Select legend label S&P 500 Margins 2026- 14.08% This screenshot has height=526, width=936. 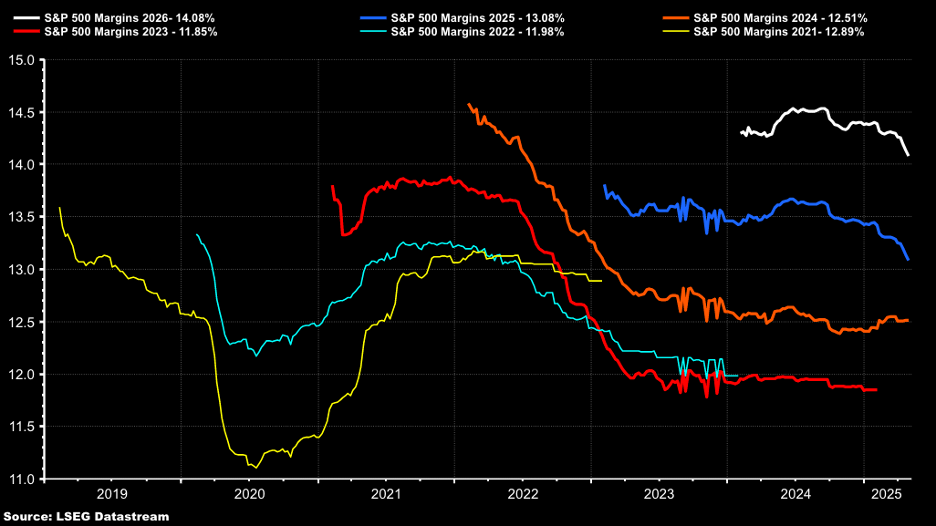click(x=130, y=19)
